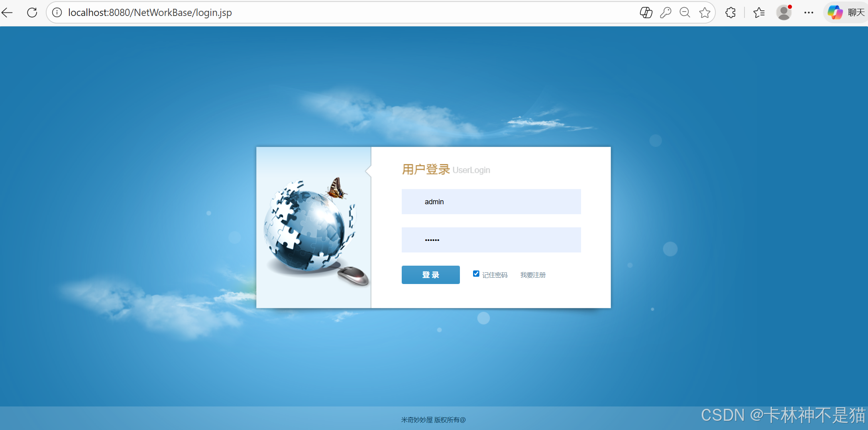Open the 我要注册 registration link
The image size is (868, 430).
pos(533,274)
